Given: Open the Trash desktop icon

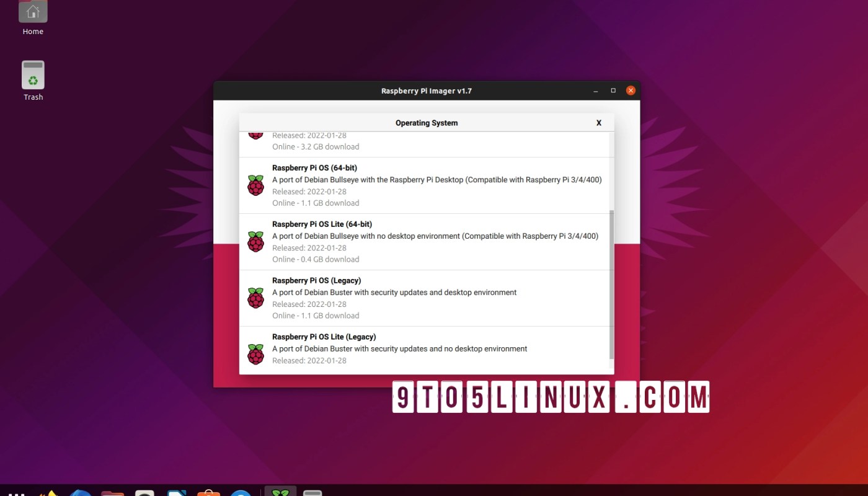Looking at the screenshot, I should point(33,81).
